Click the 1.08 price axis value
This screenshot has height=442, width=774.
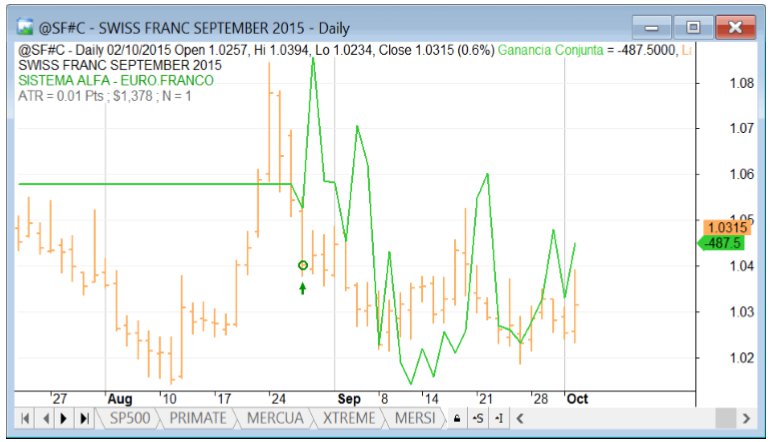(x=741, y=83)
